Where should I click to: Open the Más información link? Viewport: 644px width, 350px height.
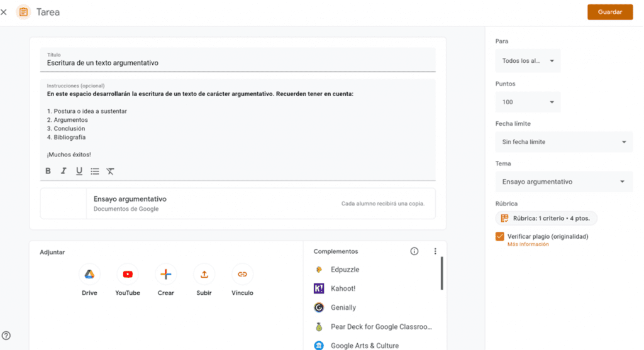coord(528,244)
